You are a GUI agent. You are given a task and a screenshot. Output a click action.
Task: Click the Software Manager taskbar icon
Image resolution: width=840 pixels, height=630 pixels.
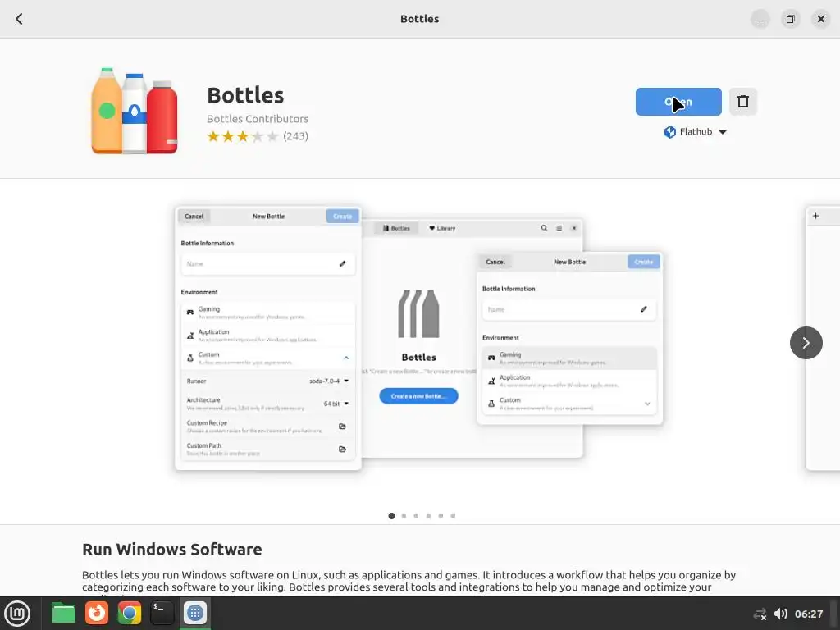195,613
